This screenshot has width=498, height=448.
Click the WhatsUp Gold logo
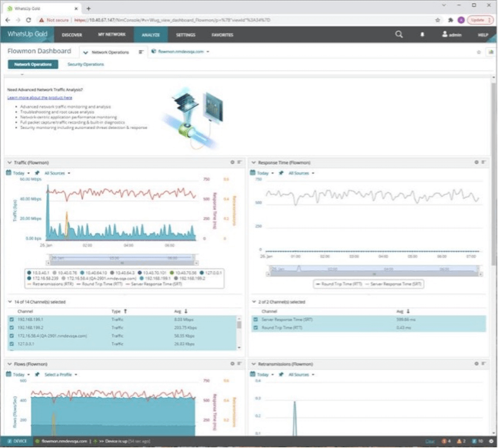pos(28,34)
